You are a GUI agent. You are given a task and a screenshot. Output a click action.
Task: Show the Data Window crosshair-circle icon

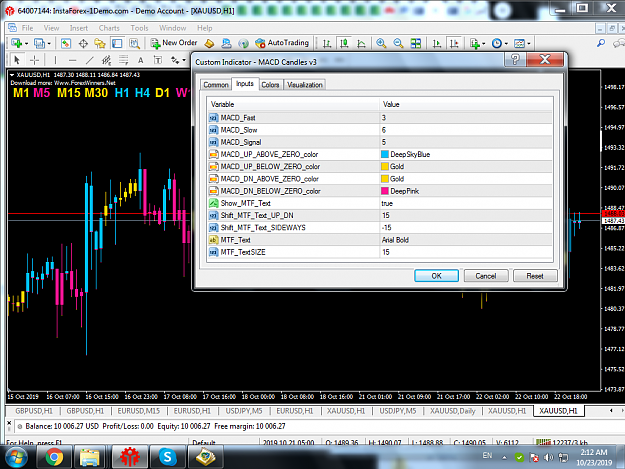click(83, 43)
